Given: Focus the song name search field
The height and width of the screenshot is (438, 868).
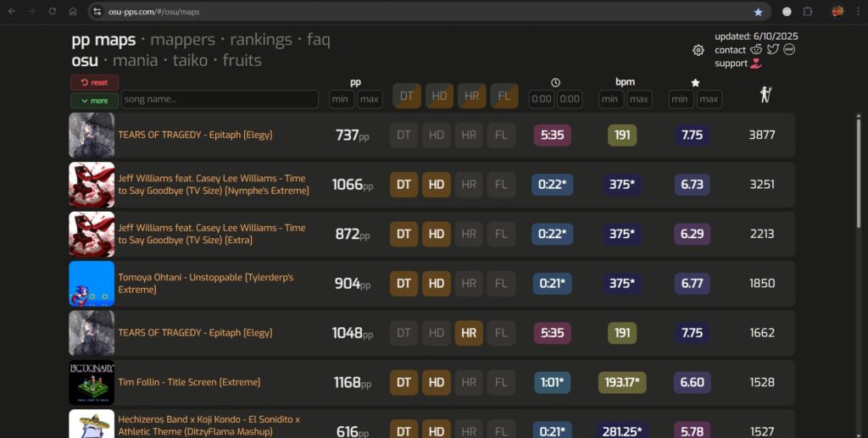Looking at the screenshot, I should 220,100.
